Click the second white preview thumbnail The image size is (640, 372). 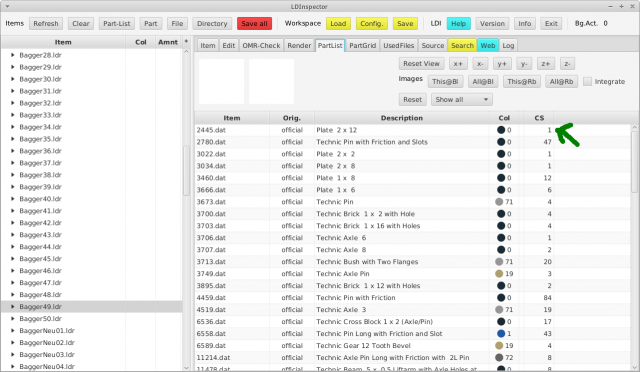(x=271, y=81)
